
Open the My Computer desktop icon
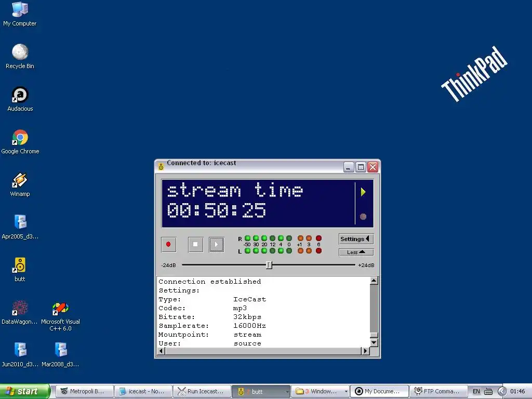click(20, 14)
